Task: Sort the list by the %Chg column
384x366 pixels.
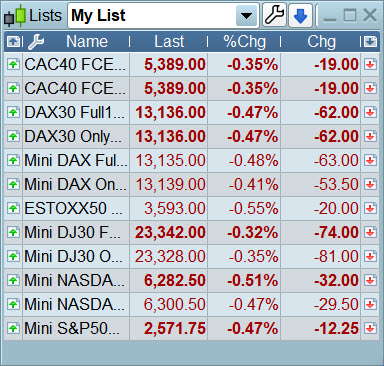Action: [245, 42]
